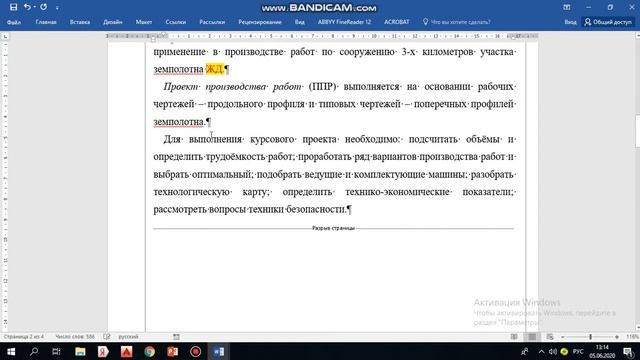Click the zoom out minus button

(x=562, y=337)
